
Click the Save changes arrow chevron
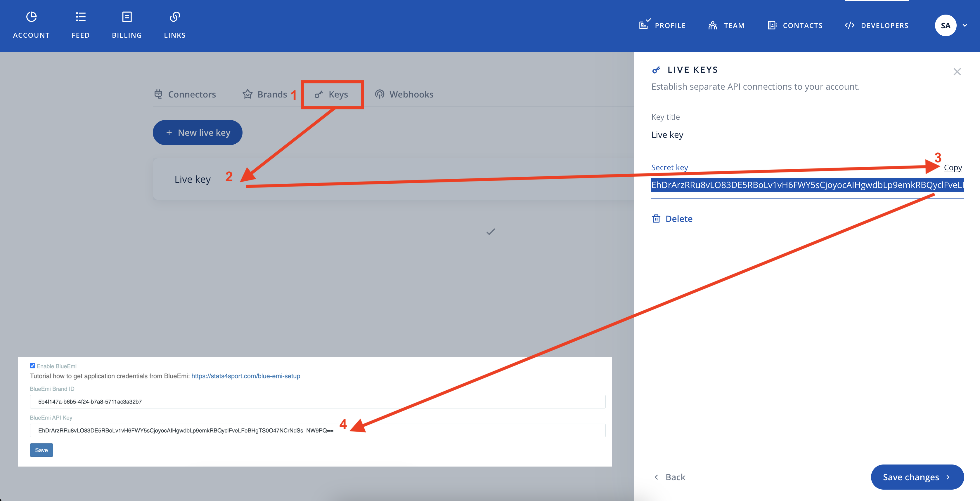pyautogui.click(x=948, y=477)
